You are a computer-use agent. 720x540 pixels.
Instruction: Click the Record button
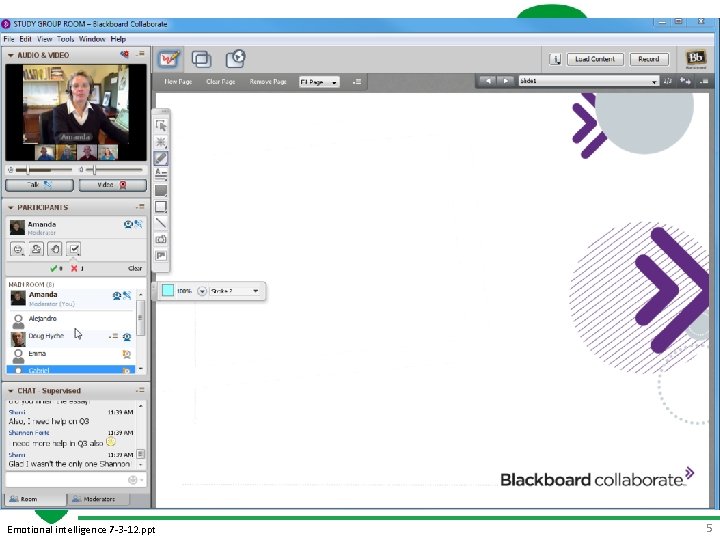tap(648, 59)
